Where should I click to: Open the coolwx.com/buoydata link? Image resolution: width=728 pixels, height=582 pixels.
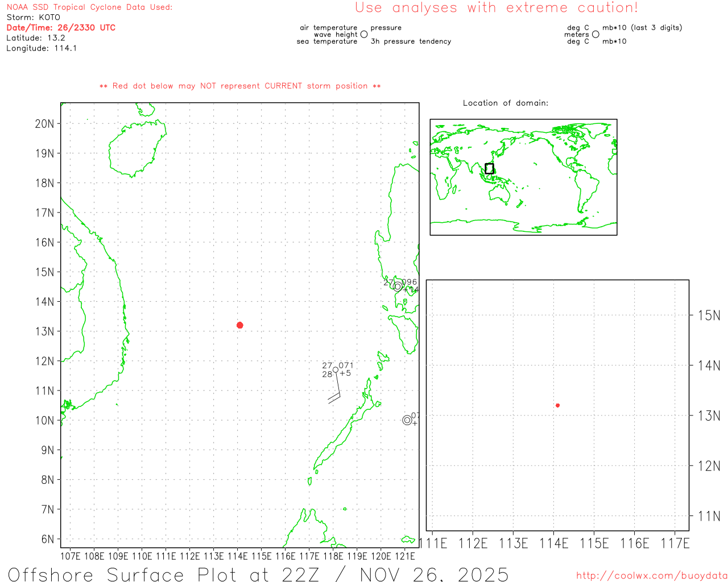click(651, 576)
